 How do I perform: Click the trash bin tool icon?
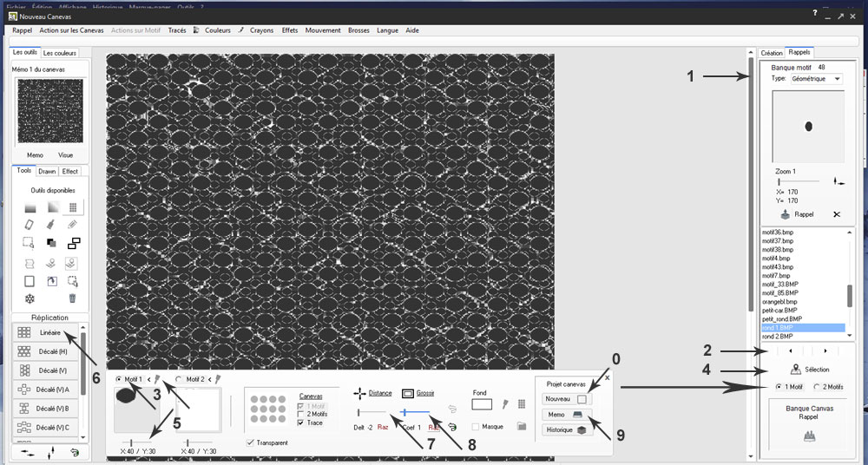coord(72,298)
